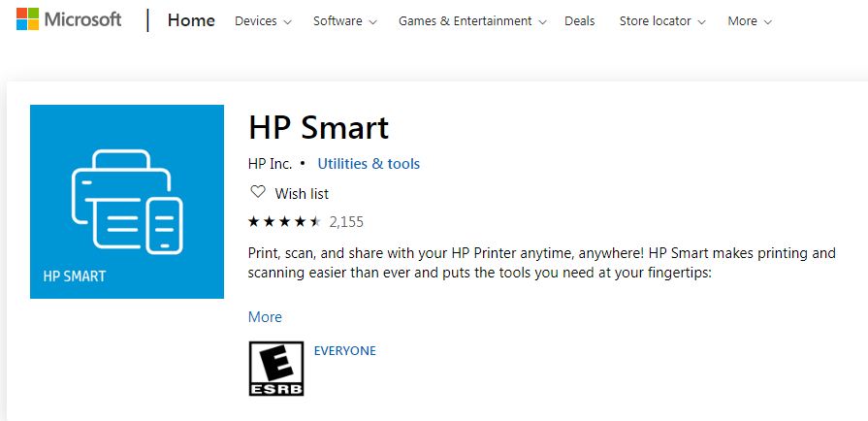Click the HP Smart app tile image

(x=127, y=202)
